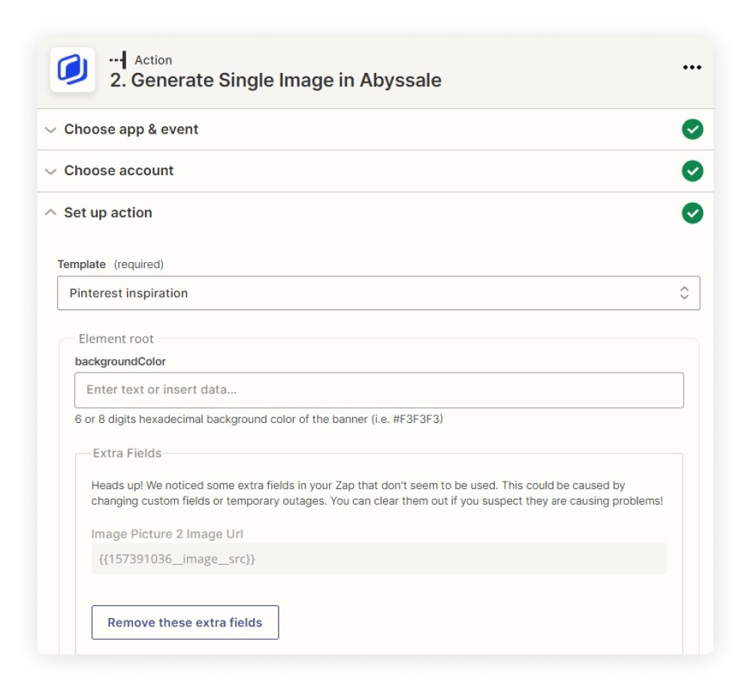The width and height of the screenshot is (751, 700).
Task: Open the Template dropdown showing Pinterest inspiration
Action: tap(379, 293)
